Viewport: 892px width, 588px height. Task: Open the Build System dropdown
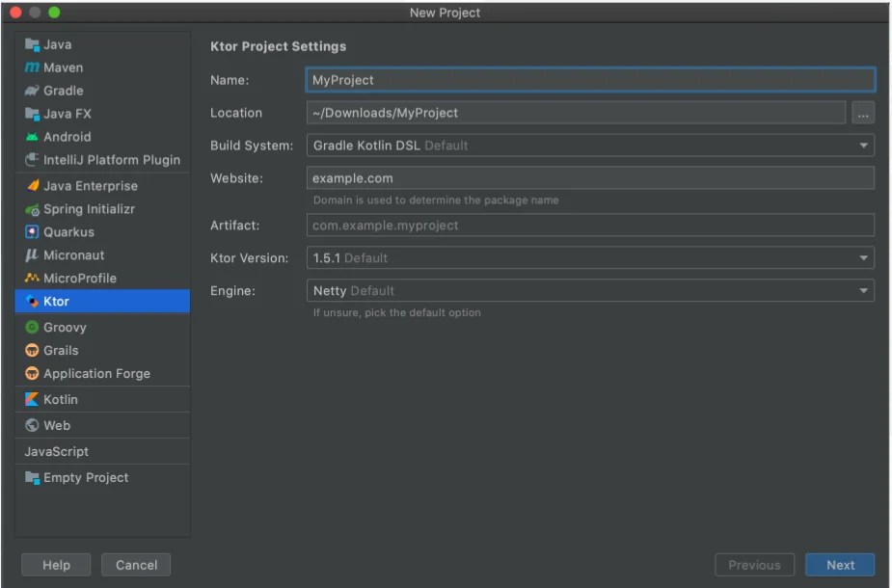click(590, 146)
